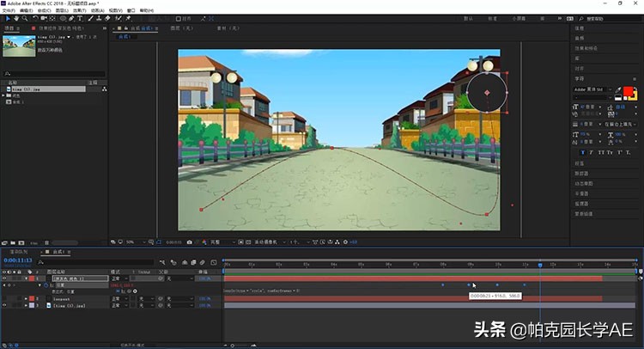Collapse layer 1 disclosure triangle

point(27,279)
